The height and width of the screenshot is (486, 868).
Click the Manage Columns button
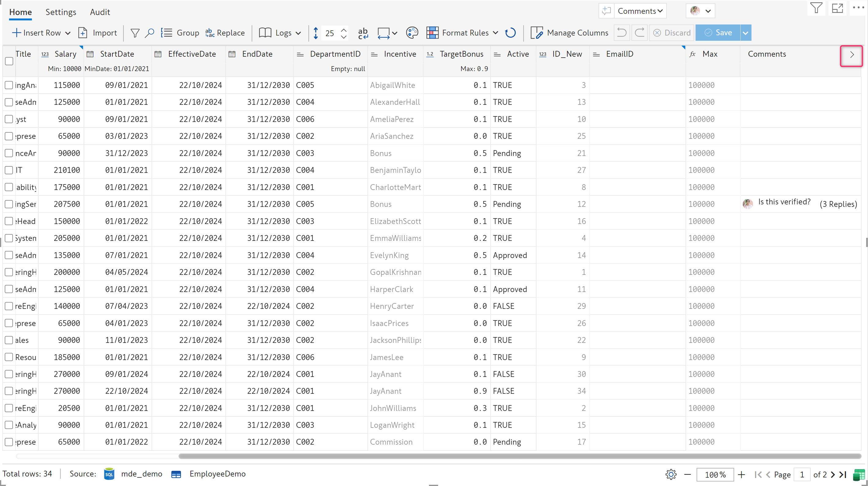pyautogui.click(x=569, y=33)
